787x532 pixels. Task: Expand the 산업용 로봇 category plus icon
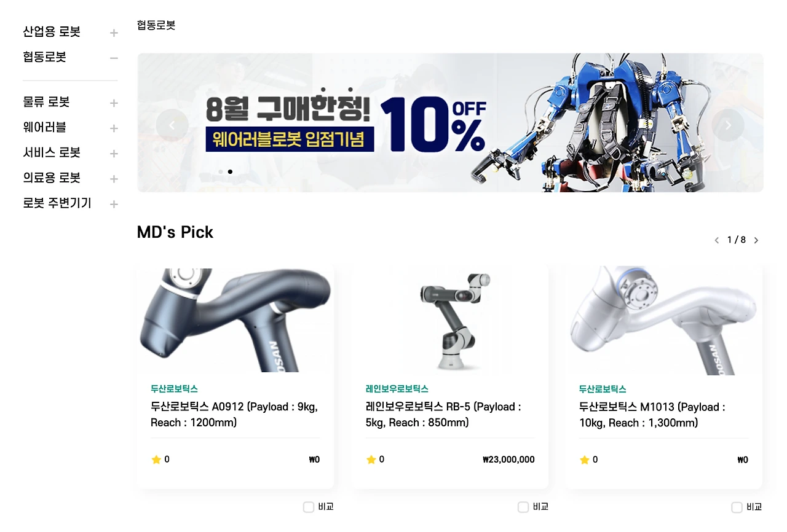pyautogui.click(x=114, y=33)
